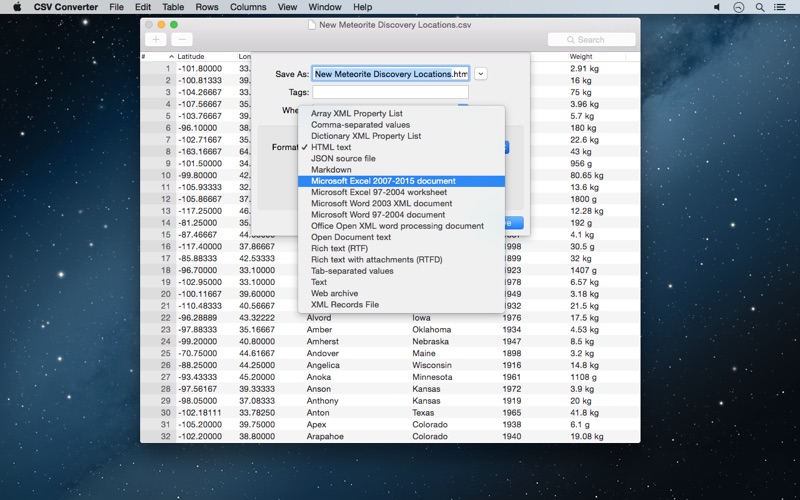Open the Window menu
Image resolution: width=800 pixels, height=500 pixels.
(325, 7)
